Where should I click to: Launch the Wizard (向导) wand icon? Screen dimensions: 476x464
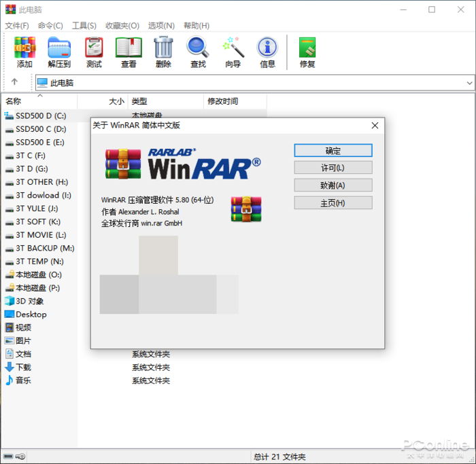[233, 48]
